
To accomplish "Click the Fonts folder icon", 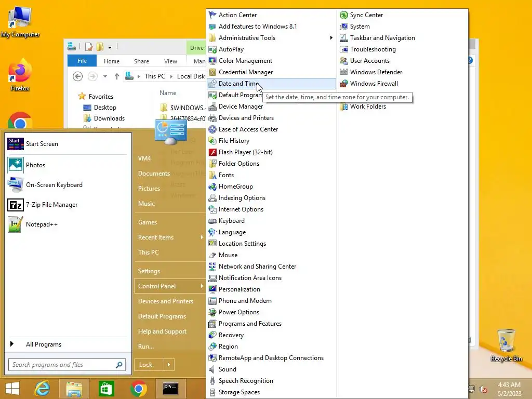I will (212, 175).
